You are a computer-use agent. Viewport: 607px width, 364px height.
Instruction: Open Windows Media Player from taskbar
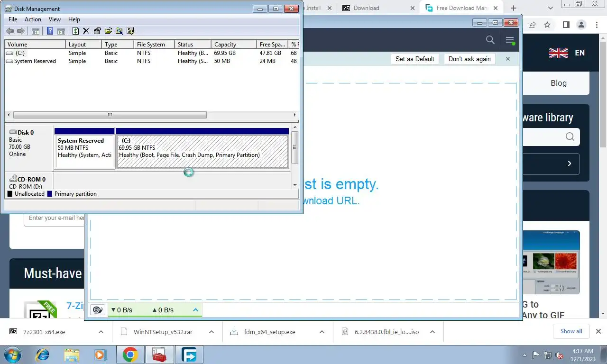coord(100,355)
